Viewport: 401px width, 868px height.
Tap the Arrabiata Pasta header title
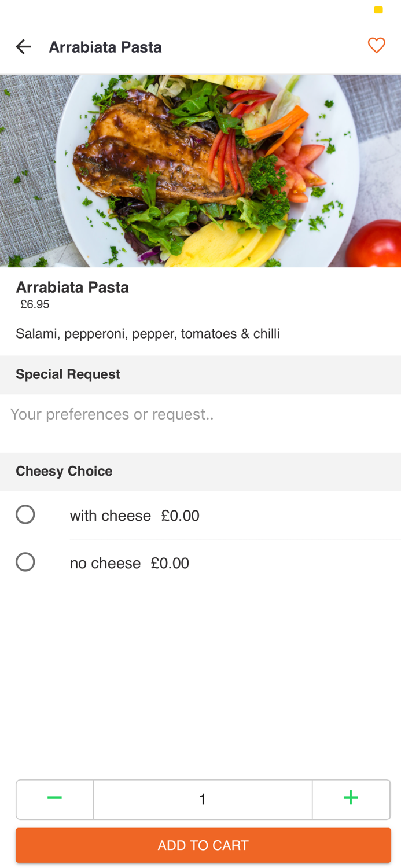tap(105, 47)
